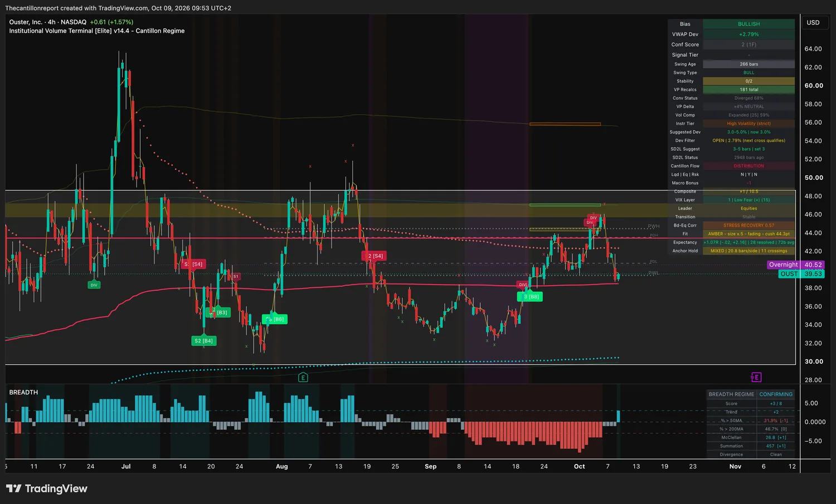Click the [B3] green signal label

(218, 312)
